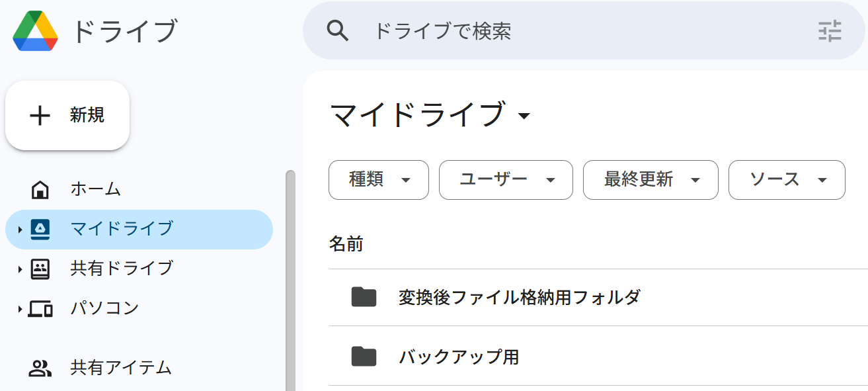Click the 共有アイテム people icon
The width and height of the screenshot is (868, 391).
[40, 369]
